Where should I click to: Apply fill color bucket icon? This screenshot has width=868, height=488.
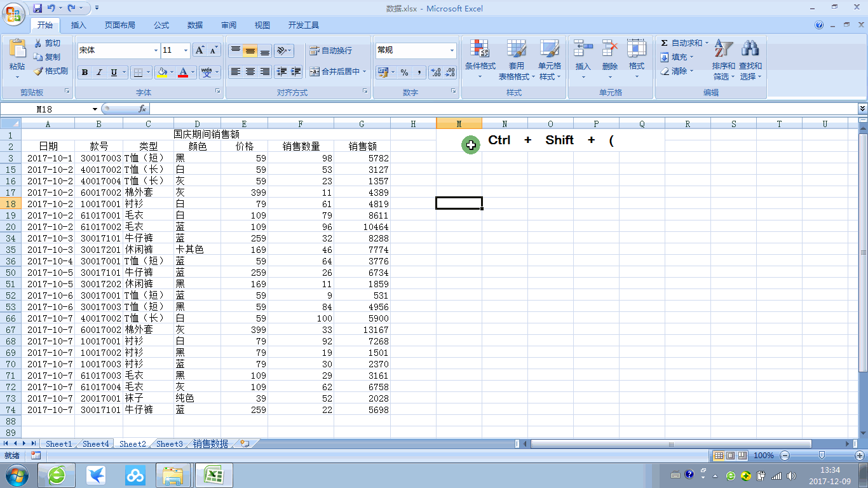pos(162,72)
